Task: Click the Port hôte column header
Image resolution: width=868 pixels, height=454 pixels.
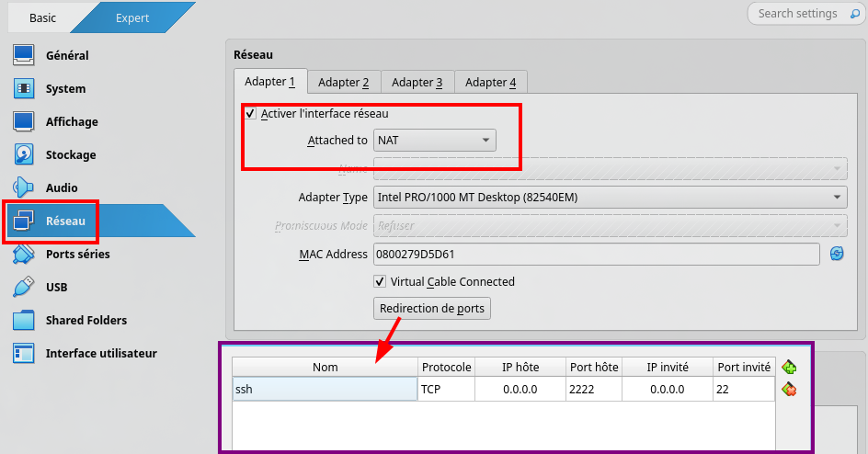Action: point(594,368)
